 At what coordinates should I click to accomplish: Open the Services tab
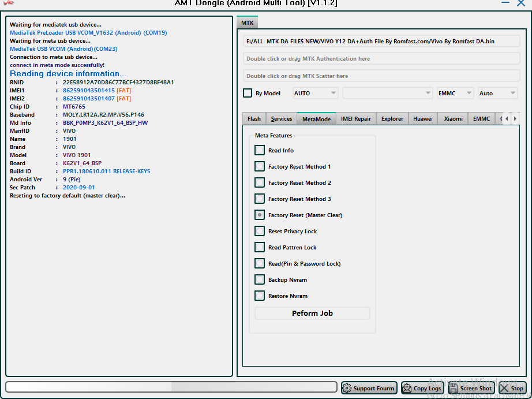pos(281,119)
